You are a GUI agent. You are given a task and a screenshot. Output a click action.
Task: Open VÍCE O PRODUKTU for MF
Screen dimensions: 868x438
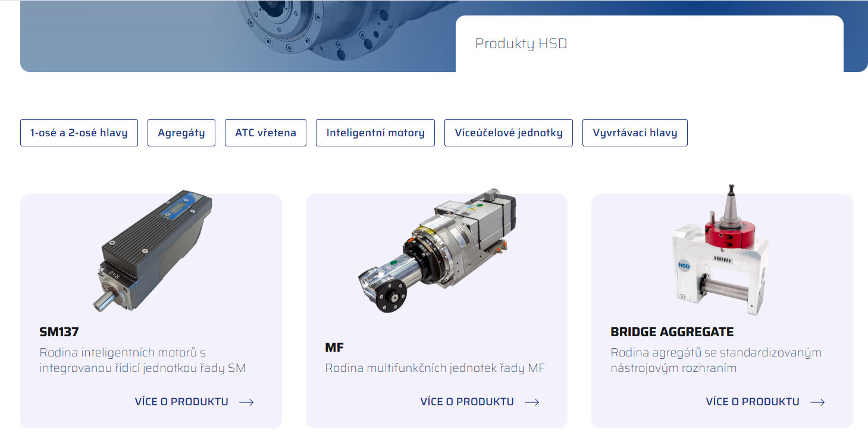point(467,402)
